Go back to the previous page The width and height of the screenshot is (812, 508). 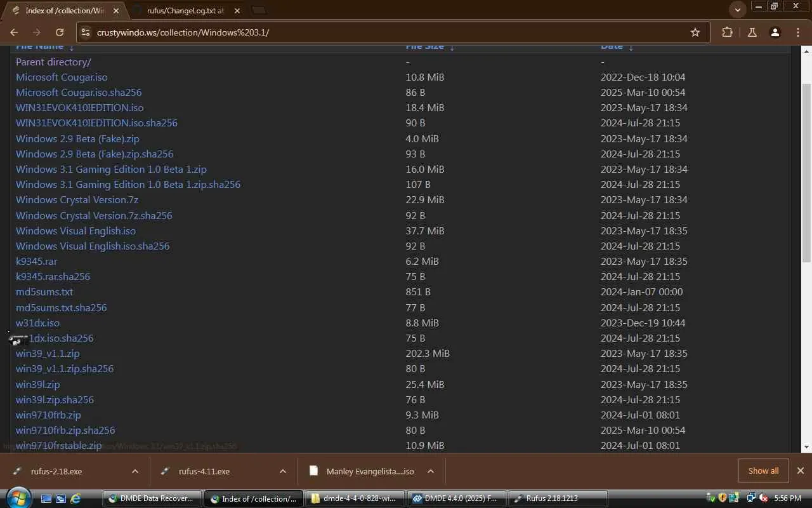(x=15, y=32)
